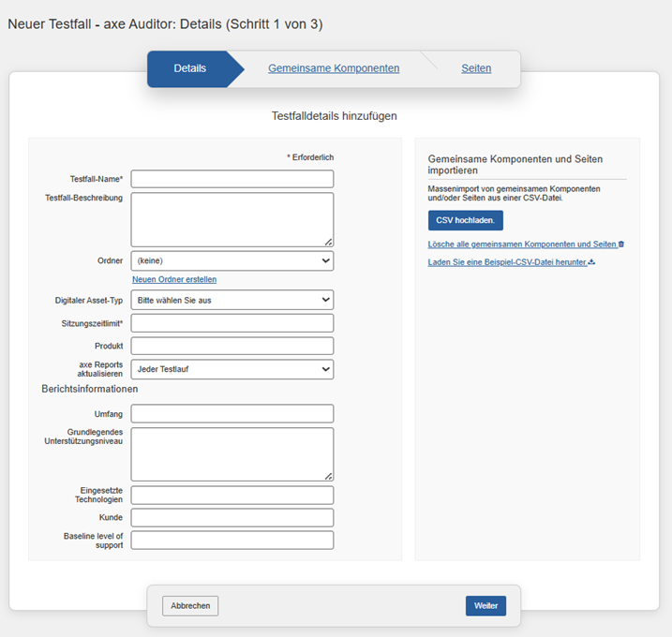
Task: Open the Neuen Ordner erstellen link
Action: [174, 279]
